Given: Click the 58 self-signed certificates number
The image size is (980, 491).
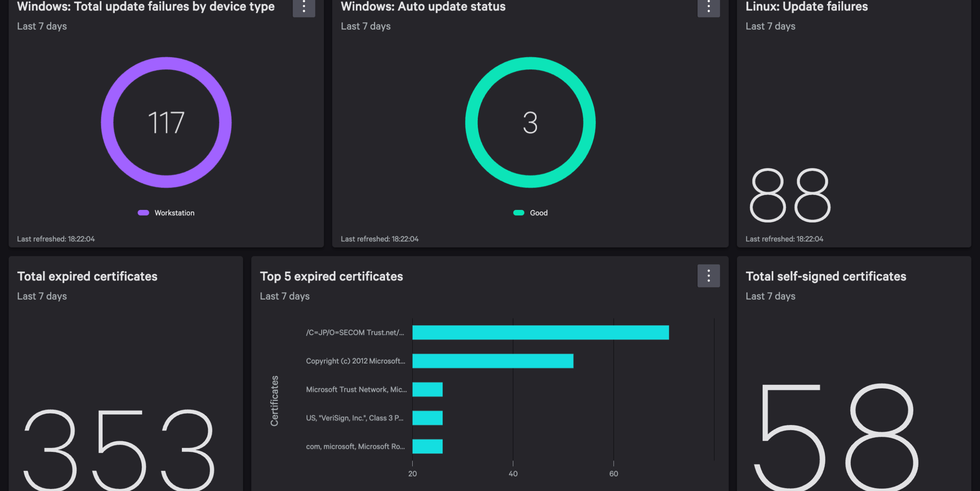Looking at the screenshot, I should tap(836, 437).
